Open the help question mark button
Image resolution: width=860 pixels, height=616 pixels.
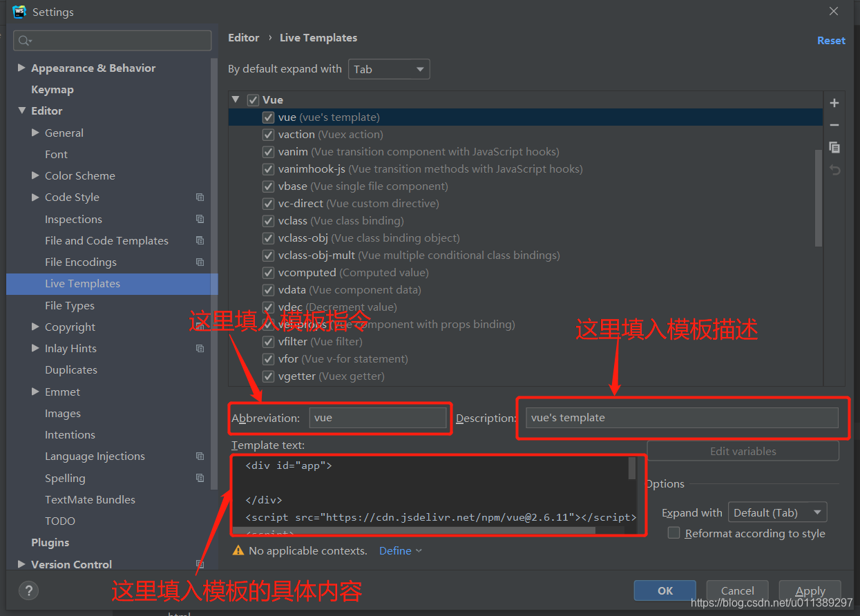click(x=28, y=590)
